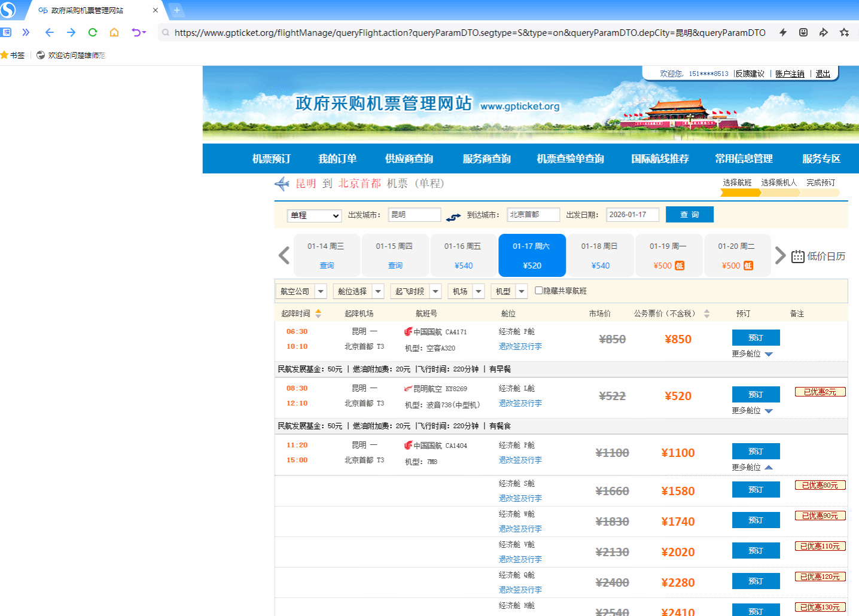This screenshot has height=616, width=859.
Task: Toggle 隐藏共享航班 checkbox
Action: pos(538,291)
